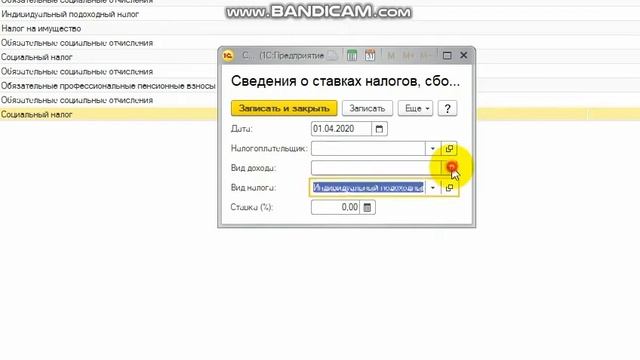Click the Вид налога field with selected text
Viewport: 640px width, 360px height.
tap(368, 188)
